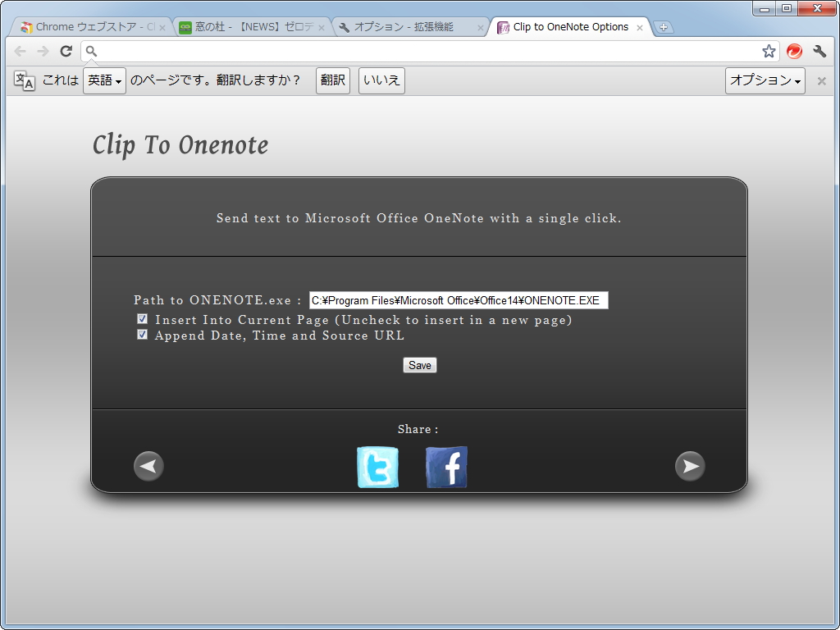
Task: Click the translate icon in the notification bar
Action: tap(22, 80)
